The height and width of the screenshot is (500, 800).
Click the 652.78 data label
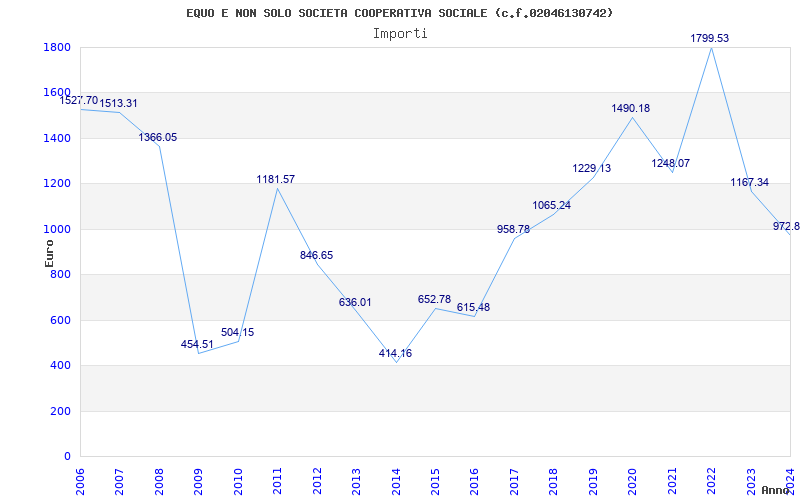(435, 299)
